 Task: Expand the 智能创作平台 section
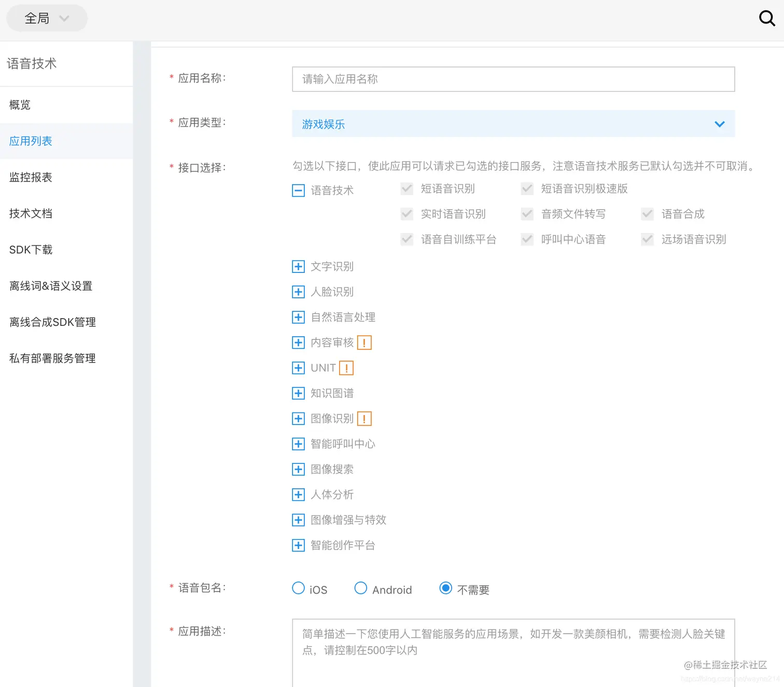[298, 545]
